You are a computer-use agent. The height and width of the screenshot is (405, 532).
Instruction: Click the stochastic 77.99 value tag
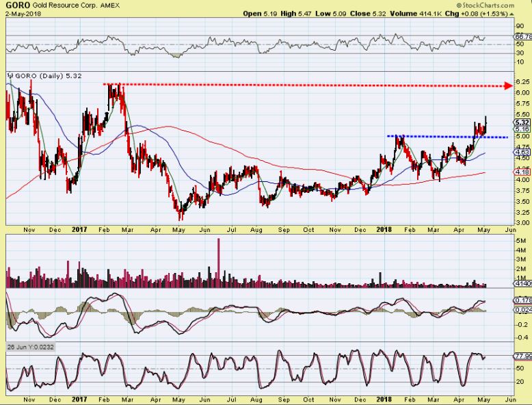[523, 356]
